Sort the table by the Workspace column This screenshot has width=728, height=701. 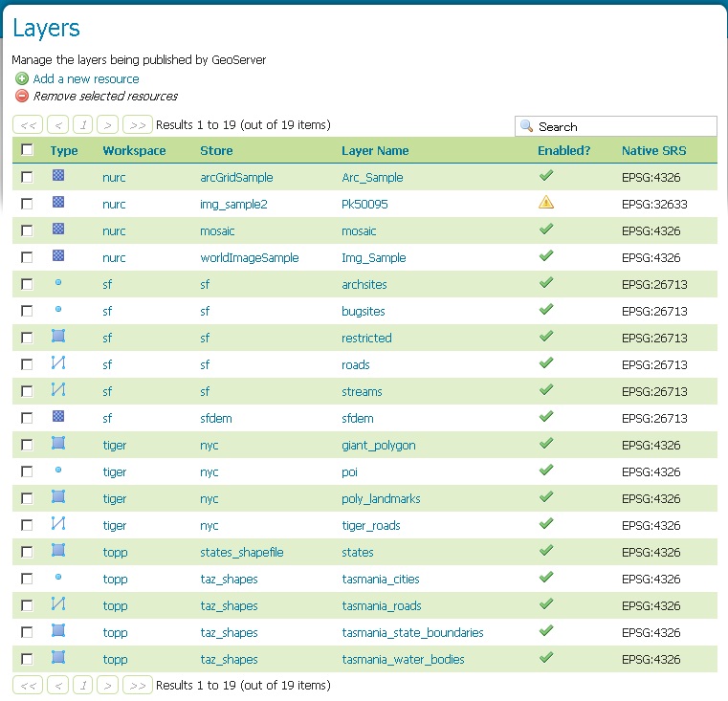[x=134, y=151]
